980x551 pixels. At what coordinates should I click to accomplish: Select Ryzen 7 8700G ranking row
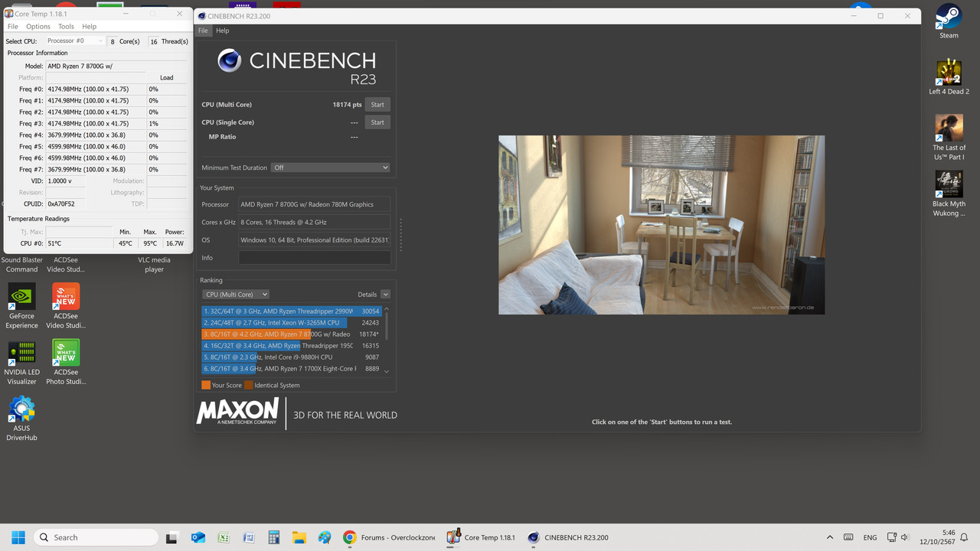coord(292,334)
